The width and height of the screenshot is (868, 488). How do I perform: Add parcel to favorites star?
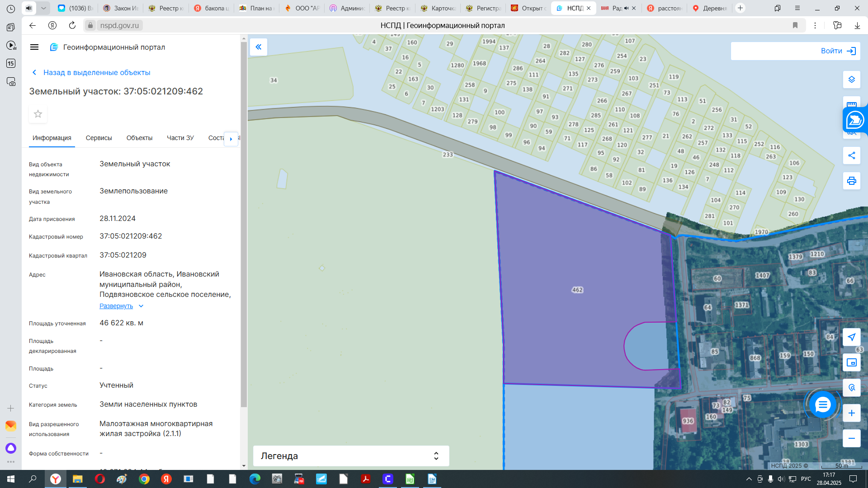pos(38,114)
